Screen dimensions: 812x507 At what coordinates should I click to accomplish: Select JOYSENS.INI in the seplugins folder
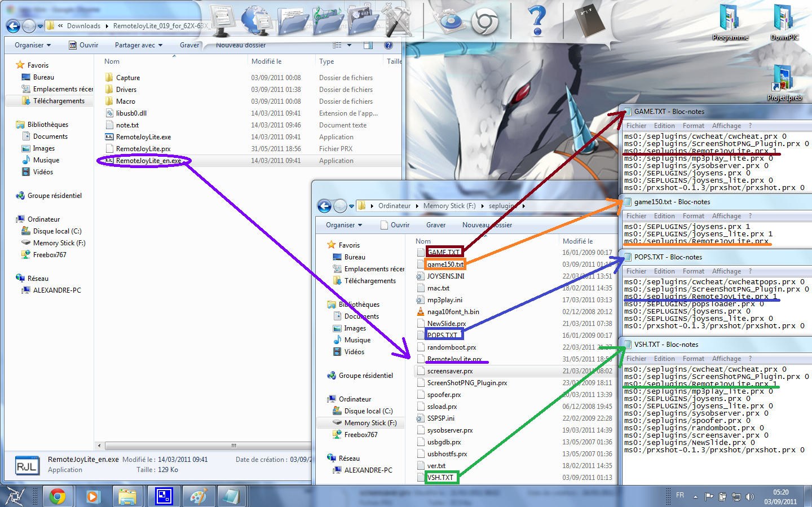[445, 276]
